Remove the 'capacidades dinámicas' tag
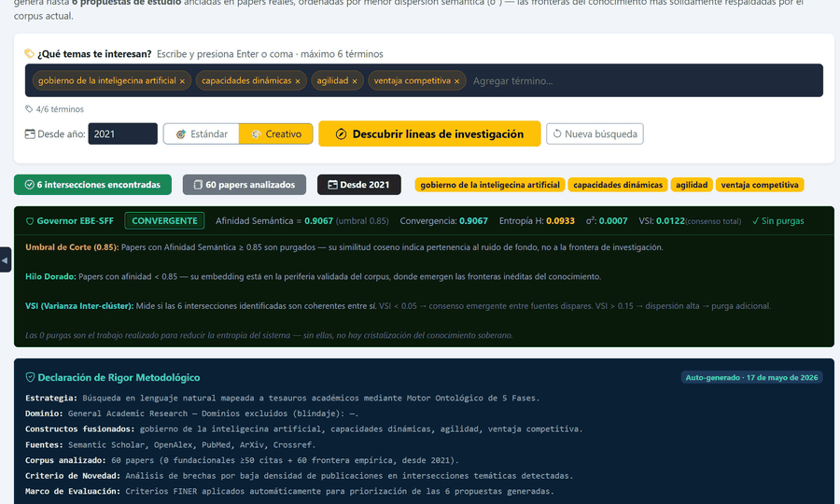840x504 pixels. pos(298,81)
